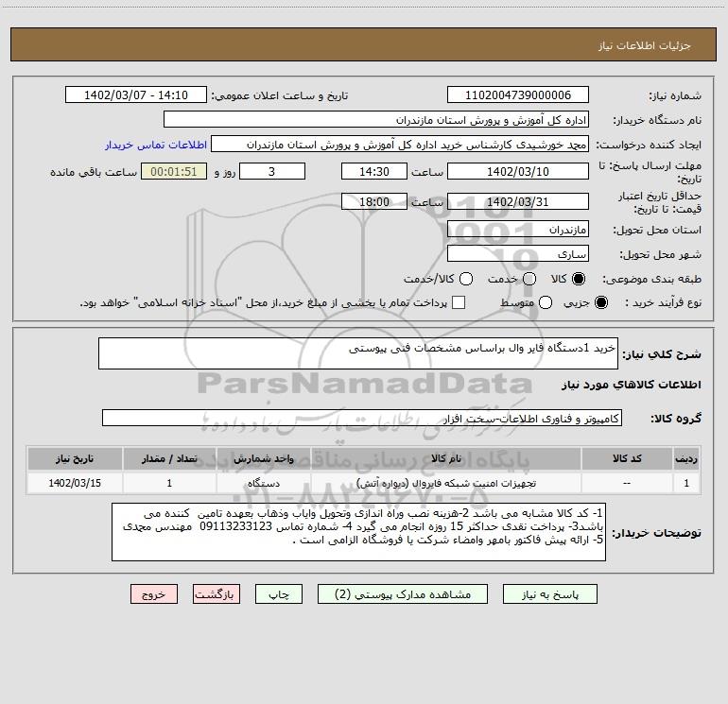Click the تعداد / مقدار column header
728x704 pixels.
point(169,458)
